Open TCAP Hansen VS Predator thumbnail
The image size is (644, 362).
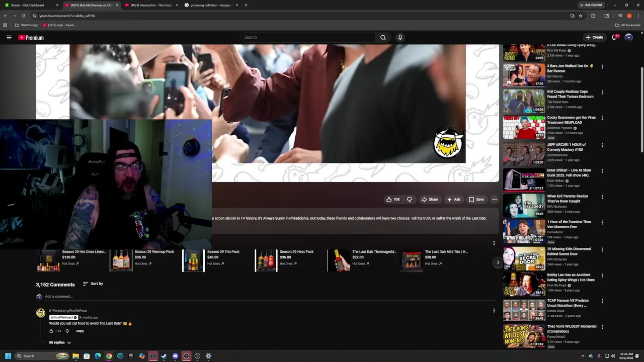(x=524, y=310)
